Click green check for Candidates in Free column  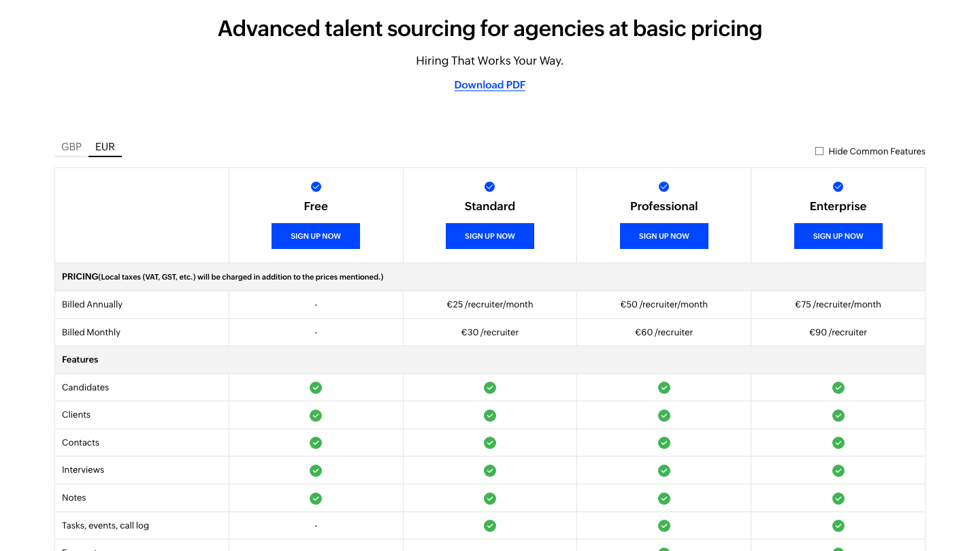[316, 388]
